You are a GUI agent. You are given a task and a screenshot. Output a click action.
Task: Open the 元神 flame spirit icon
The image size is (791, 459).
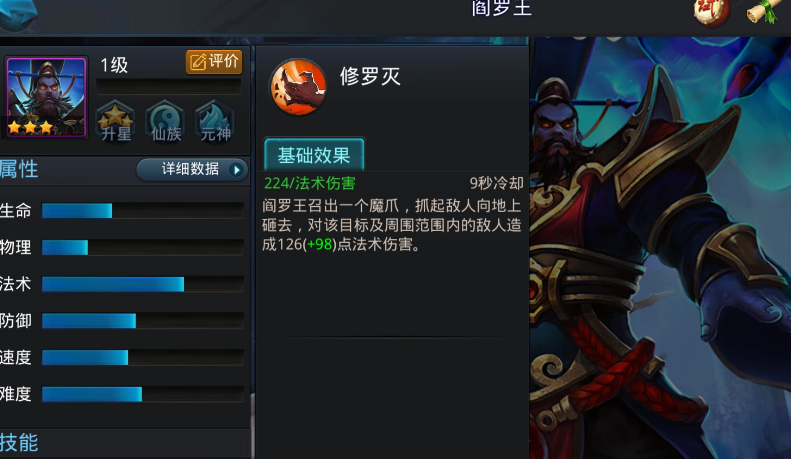215,122
